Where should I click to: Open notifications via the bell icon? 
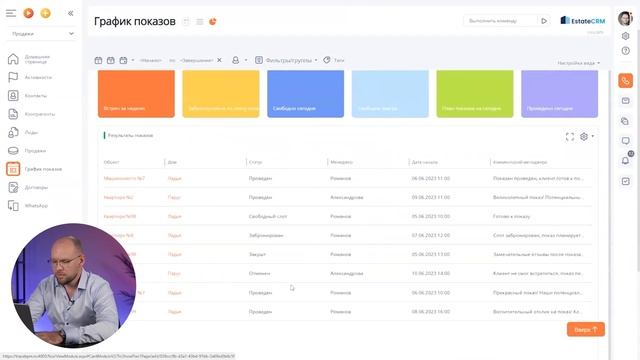(625, 160)
